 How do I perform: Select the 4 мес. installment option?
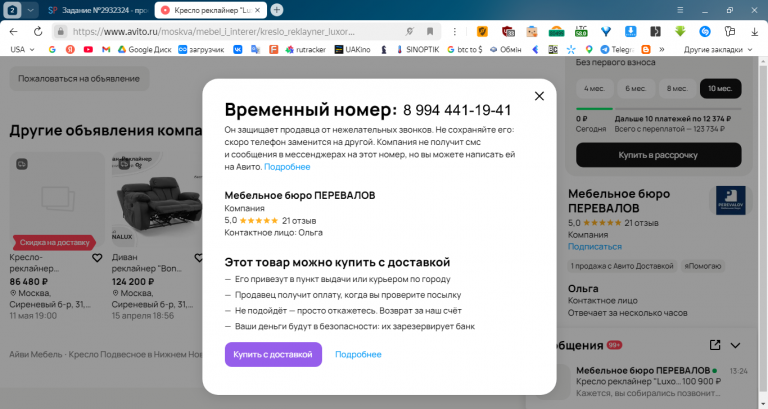(x=594, y=89)
